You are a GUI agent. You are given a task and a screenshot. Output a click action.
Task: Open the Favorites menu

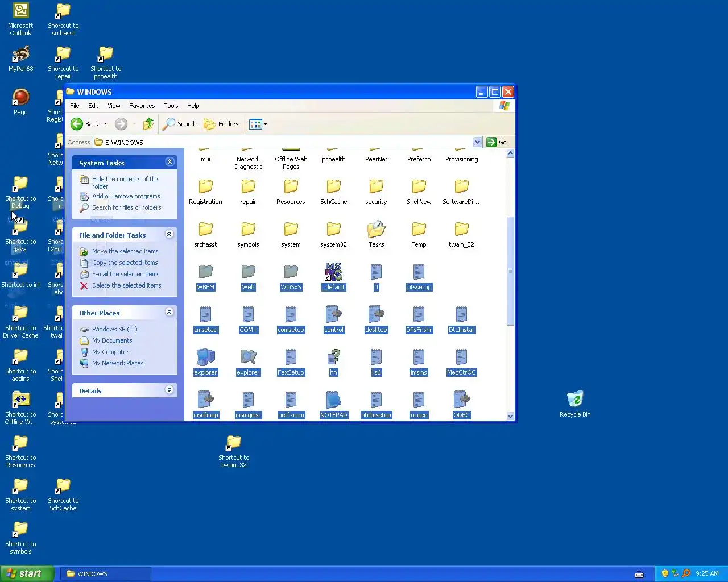pos(142,106)
